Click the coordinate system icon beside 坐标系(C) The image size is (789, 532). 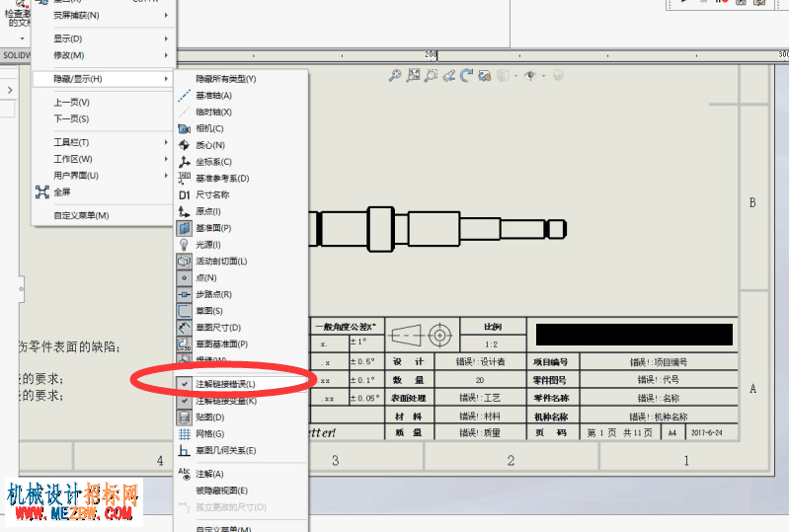185,162
